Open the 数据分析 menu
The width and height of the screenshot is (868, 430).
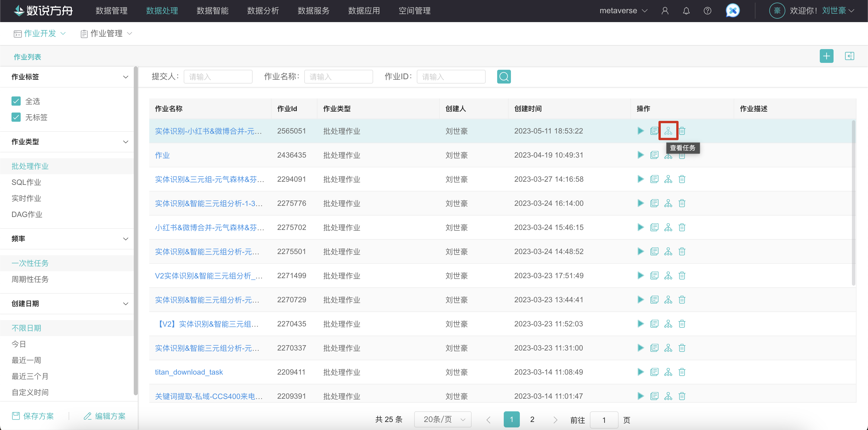(263, 11)
